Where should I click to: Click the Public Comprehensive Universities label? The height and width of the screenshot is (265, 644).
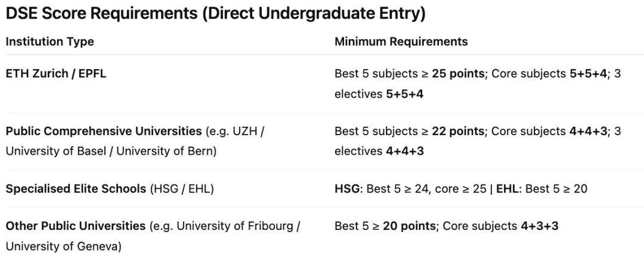[x=103, y=131]
